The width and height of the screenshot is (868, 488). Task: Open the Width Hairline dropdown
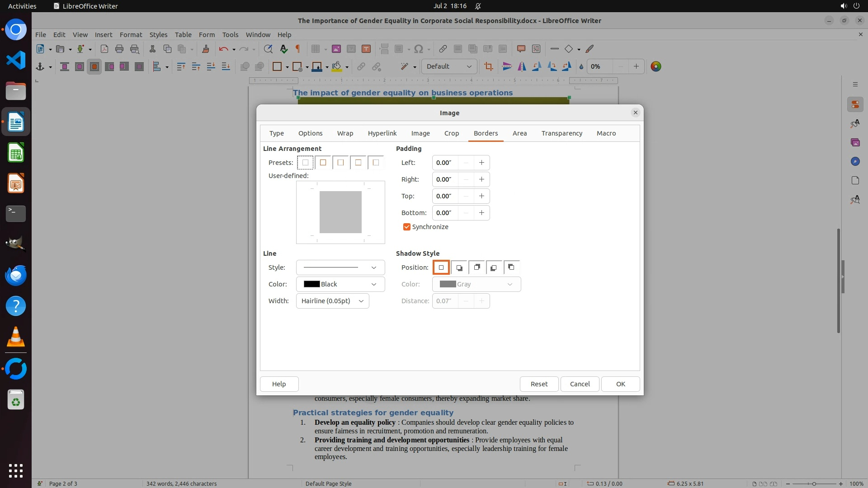pyautogui.click(x=332, y=301)
